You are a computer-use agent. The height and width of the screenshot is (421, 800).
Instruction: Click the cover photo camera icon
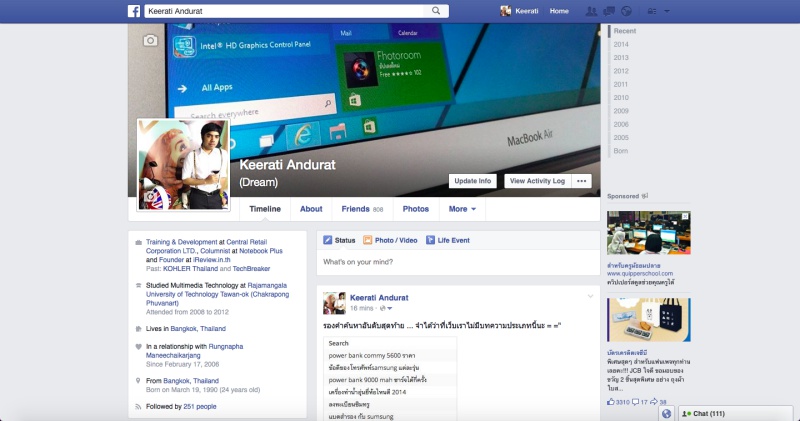tap(150, 40)
